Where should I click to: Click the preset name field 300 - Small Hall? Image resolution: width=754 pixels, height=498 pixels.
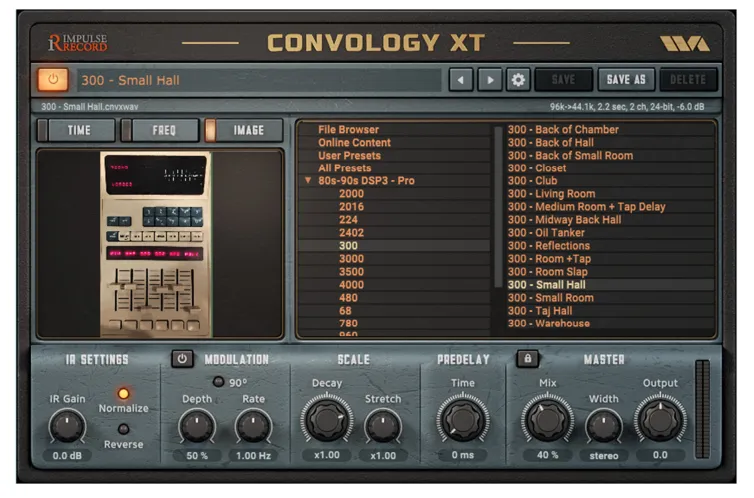[259, 80]
